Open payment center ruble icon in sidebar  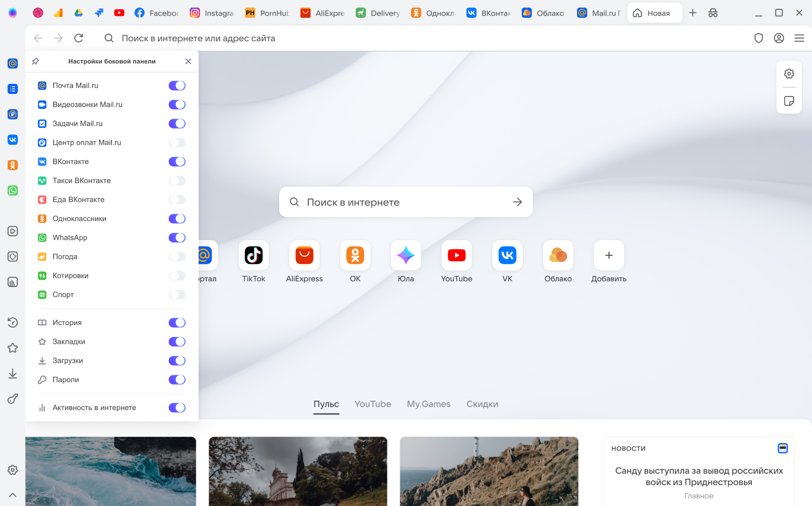tap(13, 114)
